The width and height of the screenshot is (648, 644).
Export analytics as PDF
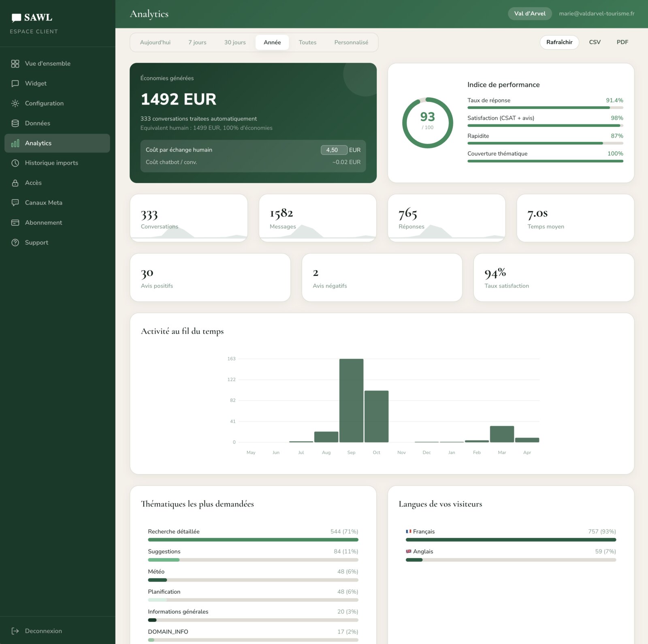coord(622,42)
